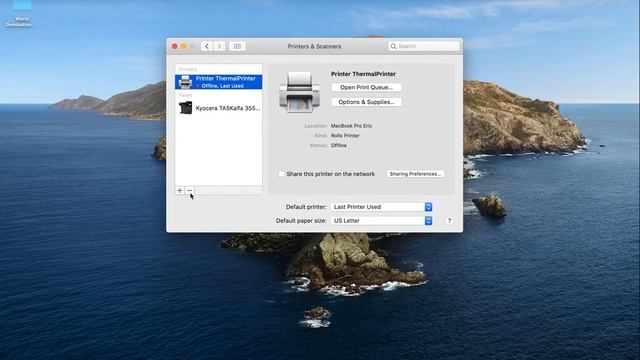The width and height of the screenshot is (640, 360).
Task: Open the Default paper size dropdown
Action: point(381,221)
